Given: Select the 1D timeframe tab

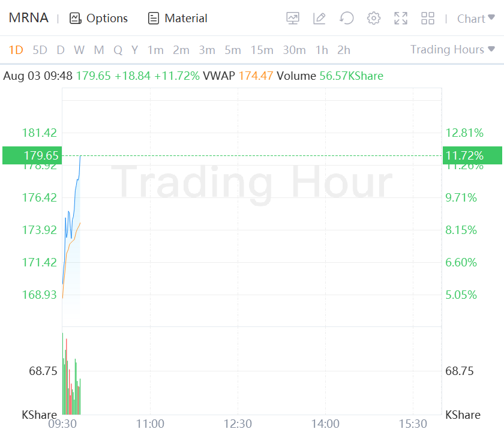Looking at the screenshot, I should pos(16,50).
